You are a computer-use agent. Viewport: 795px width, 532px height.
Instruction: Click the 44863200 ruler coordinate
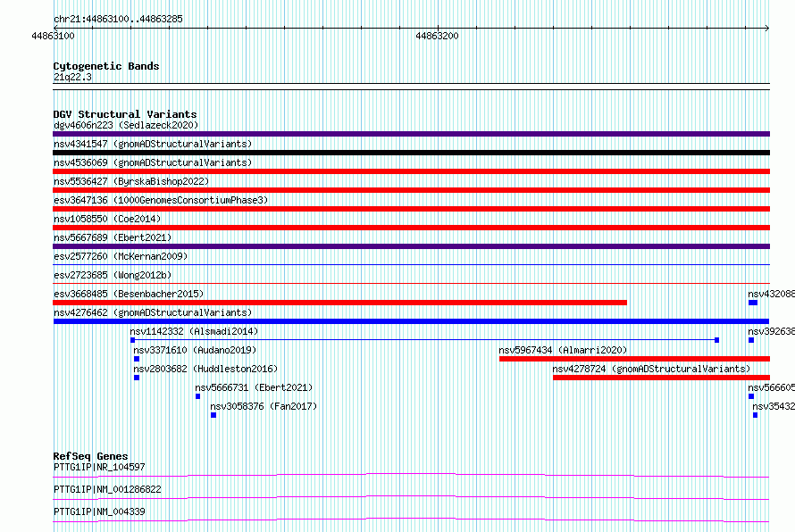tap(437, 36)
